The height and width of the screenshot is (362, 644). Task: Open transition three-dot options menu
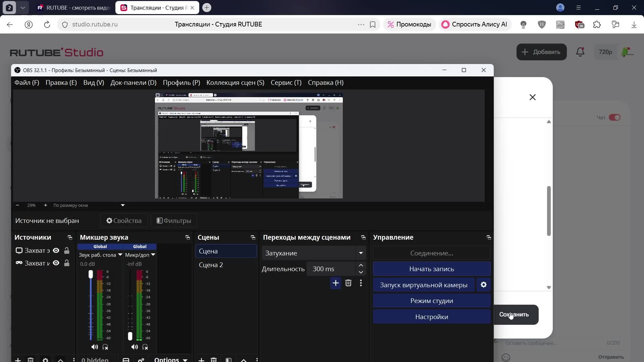pos(361,283)
